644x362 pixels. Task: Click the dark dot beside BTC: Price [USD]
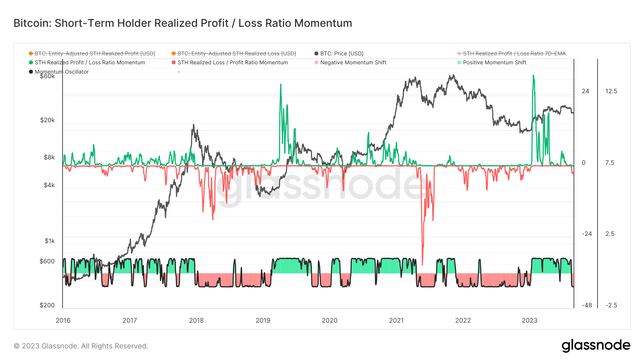[316, 54]
